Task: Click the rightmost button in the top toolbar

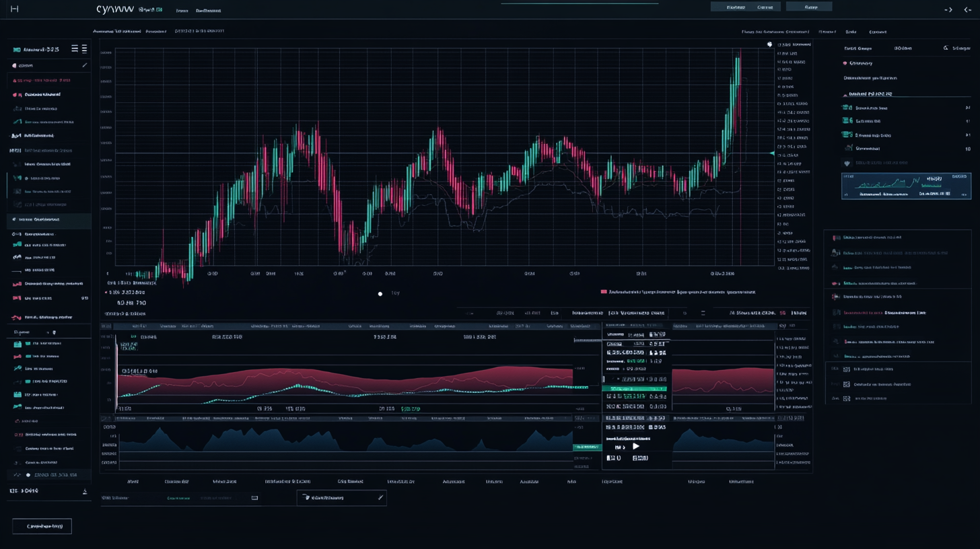Action: click(809, 7)
